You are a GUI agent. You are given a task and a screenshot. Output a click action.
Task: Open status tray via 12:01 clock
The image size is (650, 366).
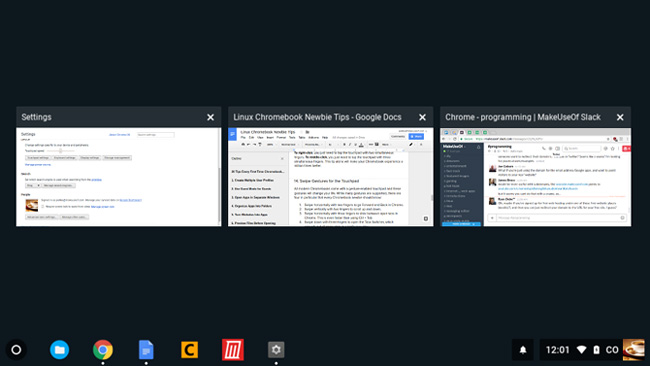coord(558,350)
